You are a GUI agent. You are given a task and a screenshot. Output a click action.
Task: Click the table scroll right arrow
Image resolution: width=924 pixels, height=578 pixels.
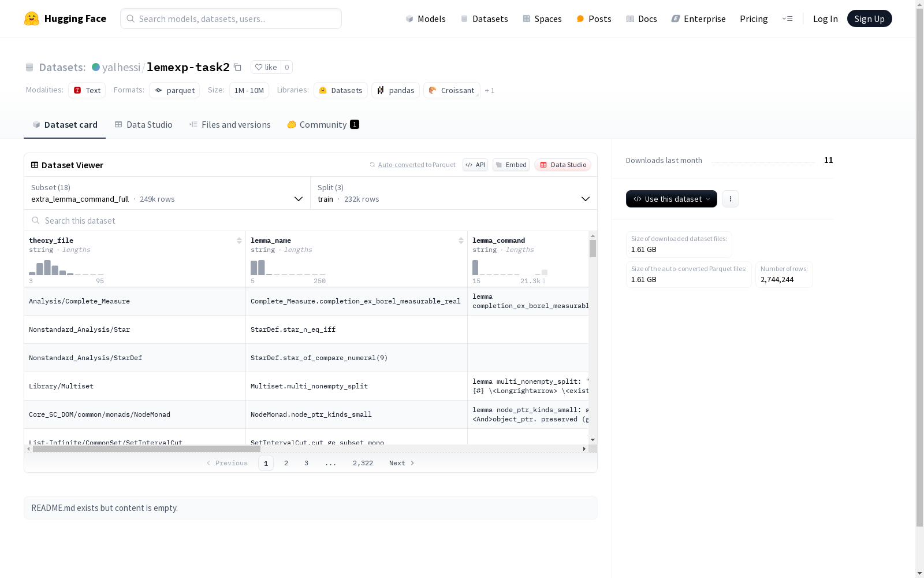coord(584,449)
